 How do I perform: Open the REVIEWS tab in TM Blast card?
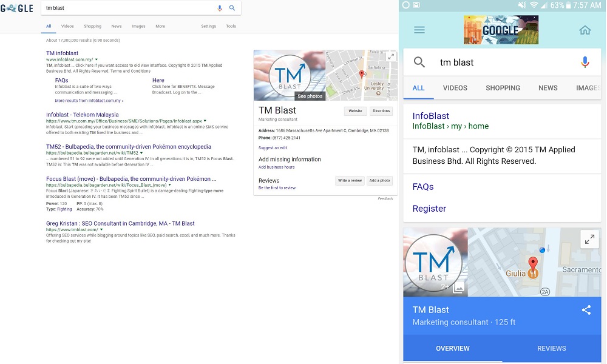(552, 348)
